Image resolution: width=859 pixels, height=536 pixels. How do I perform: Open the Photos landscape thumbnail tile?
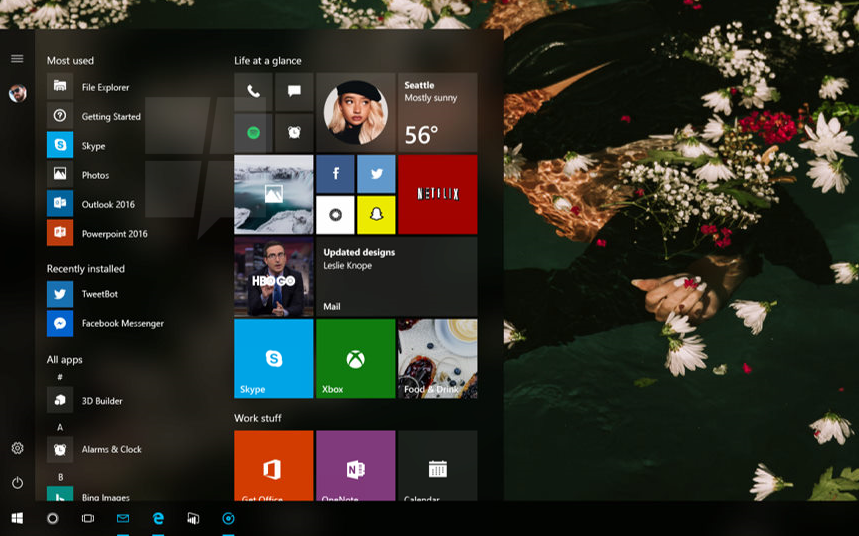point(273,194)
